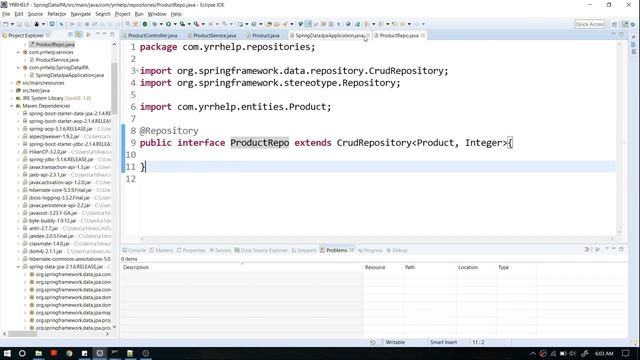The image size is (640, 360).
Task: Click the Last Edit Location toolbar icon
Action: pyautogui.click(x=395, y=24)
